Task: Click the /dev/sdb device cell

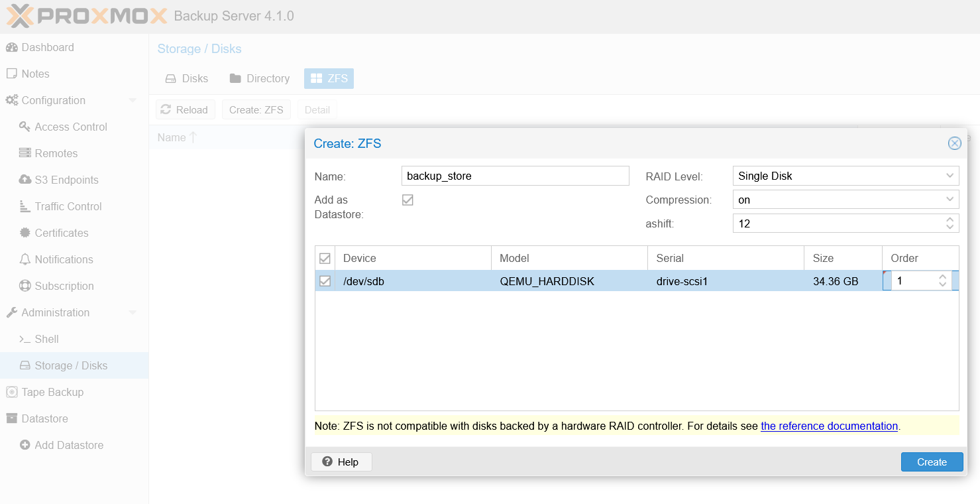Action: [x=413, y=281]
